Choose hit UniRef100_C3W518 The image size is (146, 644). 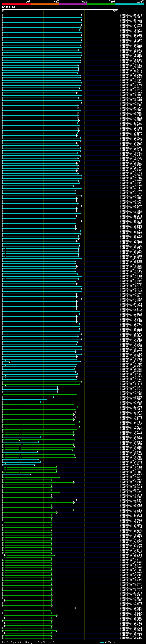[131, 588]
